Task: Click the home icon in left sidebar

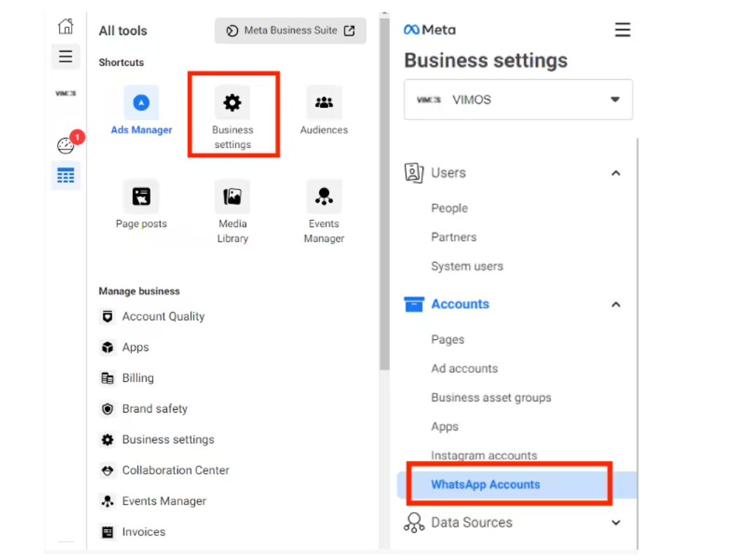Action: 65,27
